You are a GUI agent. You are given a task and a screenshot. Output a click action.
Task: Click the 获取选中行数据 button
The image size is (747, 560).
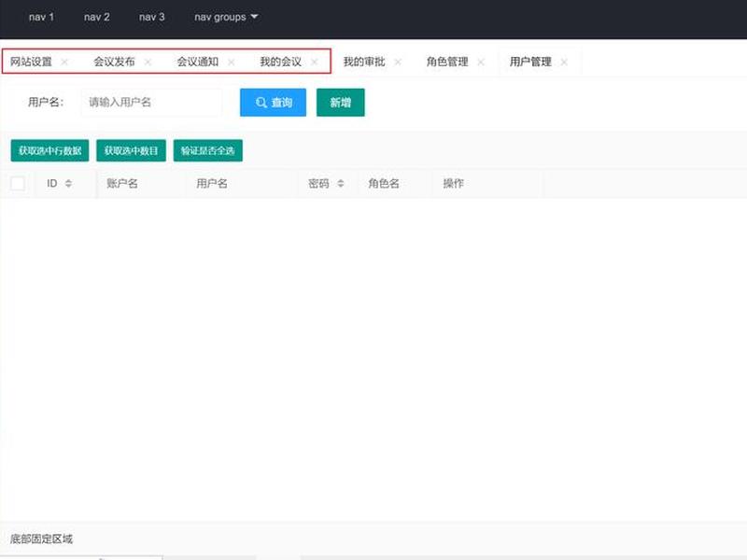click(x=50, y=150)
